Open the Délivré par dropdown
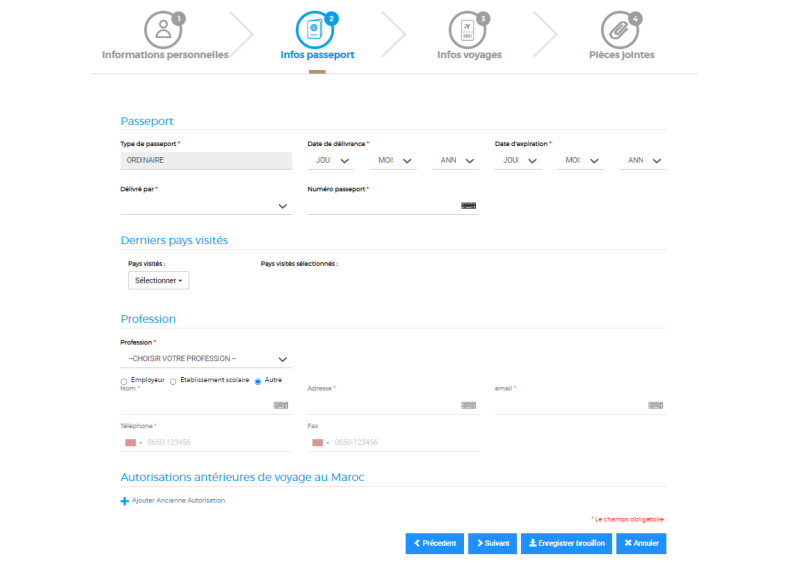 click(206, 206)
